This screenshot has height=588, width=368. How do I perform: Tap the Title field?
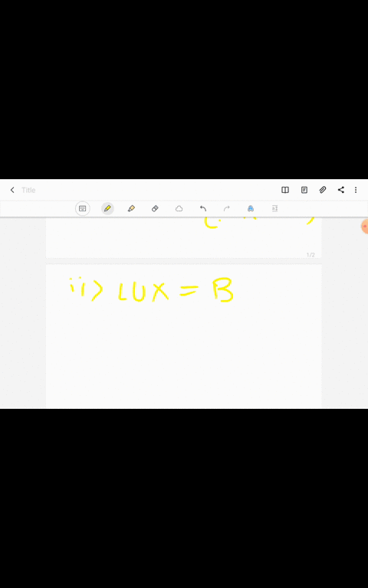click(x=28, y=190)
